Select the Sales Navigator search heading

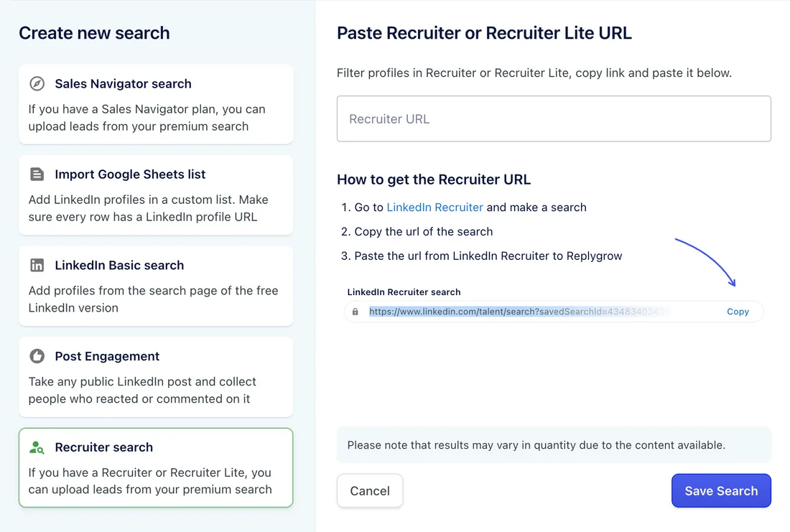coord(123,83)
